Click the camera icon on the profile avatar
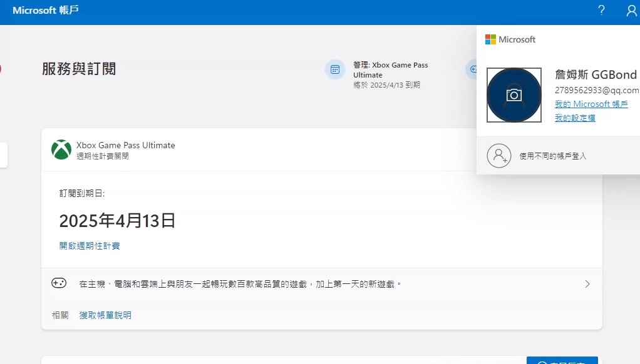This screenshot has width=640, height=364. [x=514, y=95]
